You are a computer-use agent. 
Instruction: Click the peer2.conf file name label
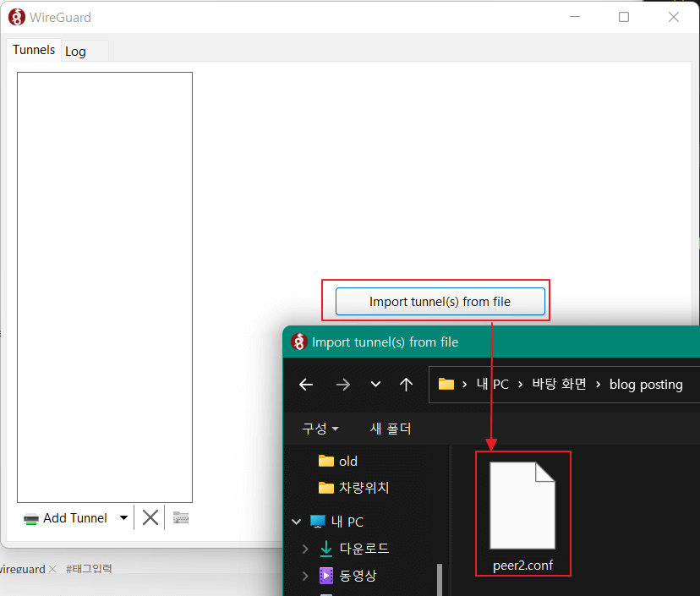point(522,566)
